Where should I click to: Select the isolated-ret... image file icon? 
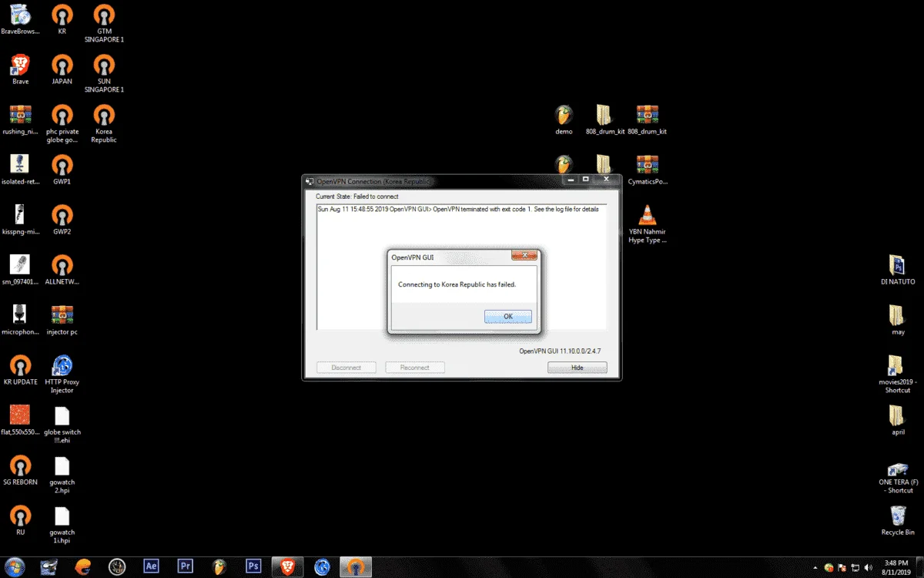point(20,170)
